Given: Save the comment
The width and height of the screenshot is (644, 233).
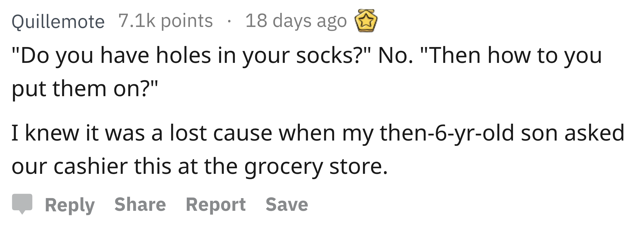Looking at the screenshot, I should coord(287,204).
